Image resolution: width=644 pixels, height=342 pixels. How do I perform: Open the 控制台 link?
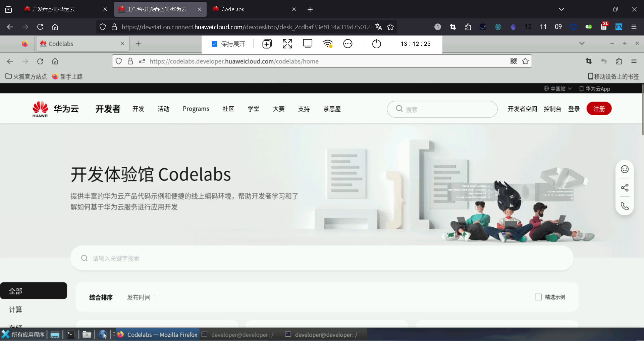point(552,109)
